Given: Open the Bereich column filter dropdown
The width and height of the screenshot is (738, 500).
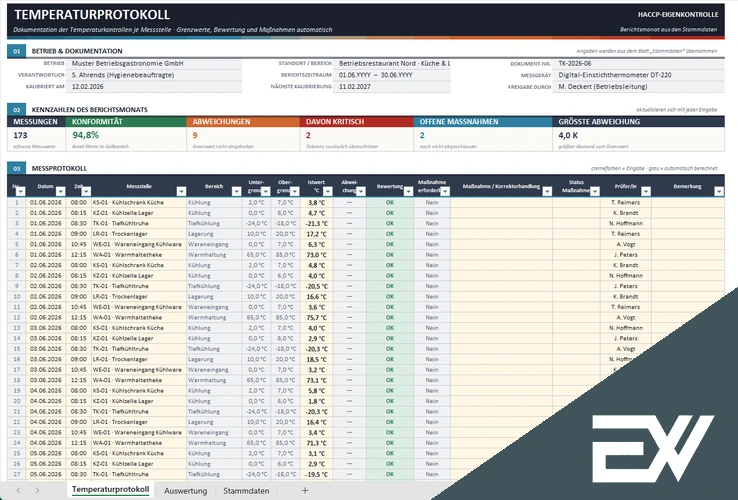Looking at the screenshot, I should click(x=236, y=191).
